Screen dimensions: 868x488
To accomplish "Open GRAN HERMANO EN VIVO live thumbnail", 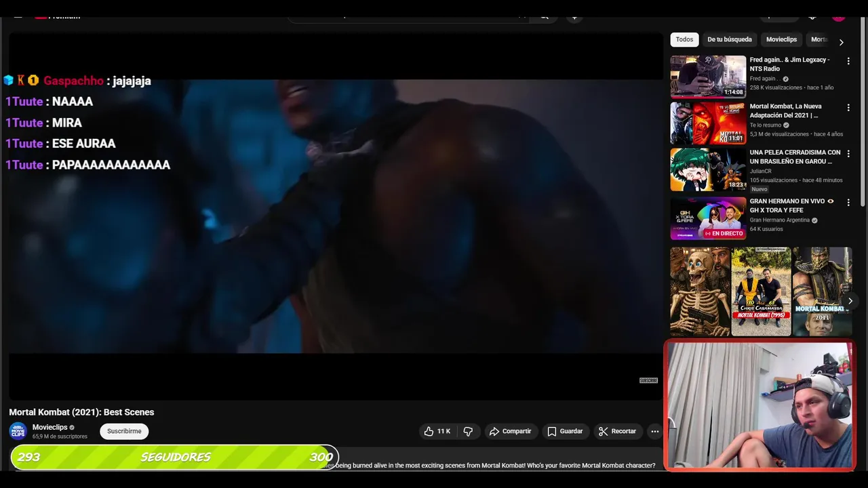I will pos(708,218).
